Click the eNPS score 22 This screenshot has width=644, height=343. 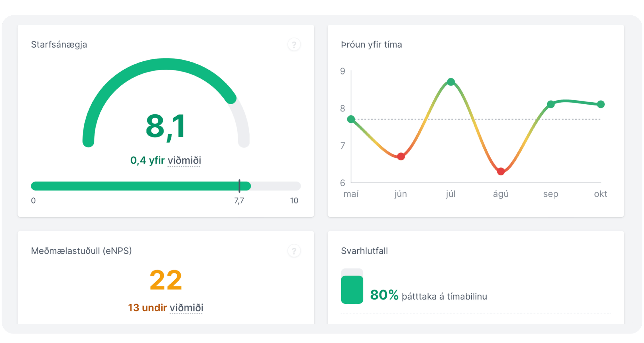(x=165, y=280)
